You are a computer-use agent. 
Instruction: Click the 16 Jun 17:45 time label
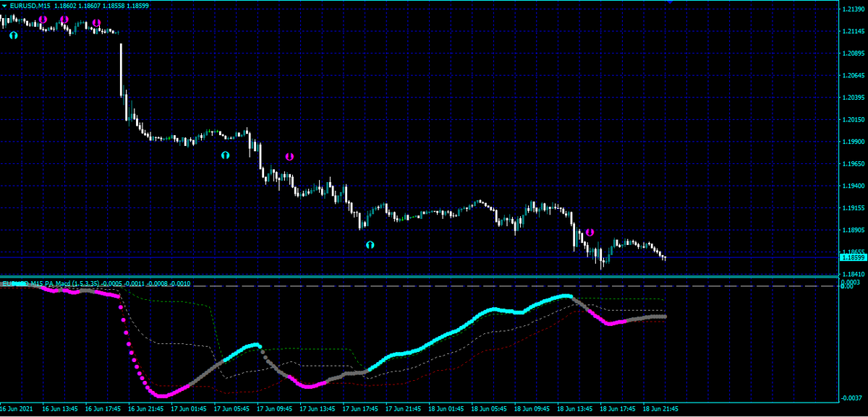pos(103,408)
